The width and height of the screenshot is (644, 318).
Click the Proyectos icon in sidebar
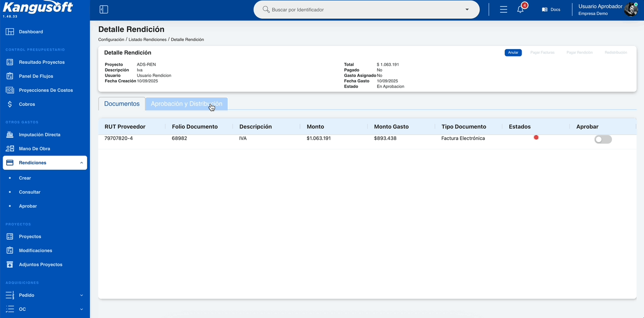coord(10,237)
